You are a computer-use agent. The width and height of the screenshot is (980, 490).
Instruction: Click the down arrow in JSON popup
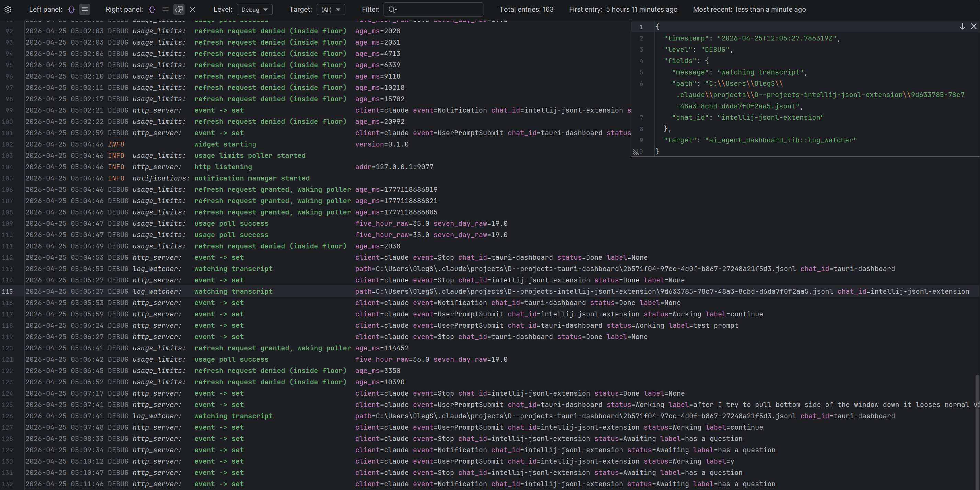(x=962, y=26)
